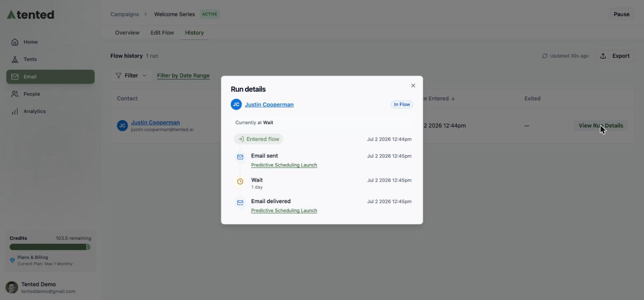644x300 pixels.
Task: Click the refresh icon beside Updated 30s ago
Action: 545,56
